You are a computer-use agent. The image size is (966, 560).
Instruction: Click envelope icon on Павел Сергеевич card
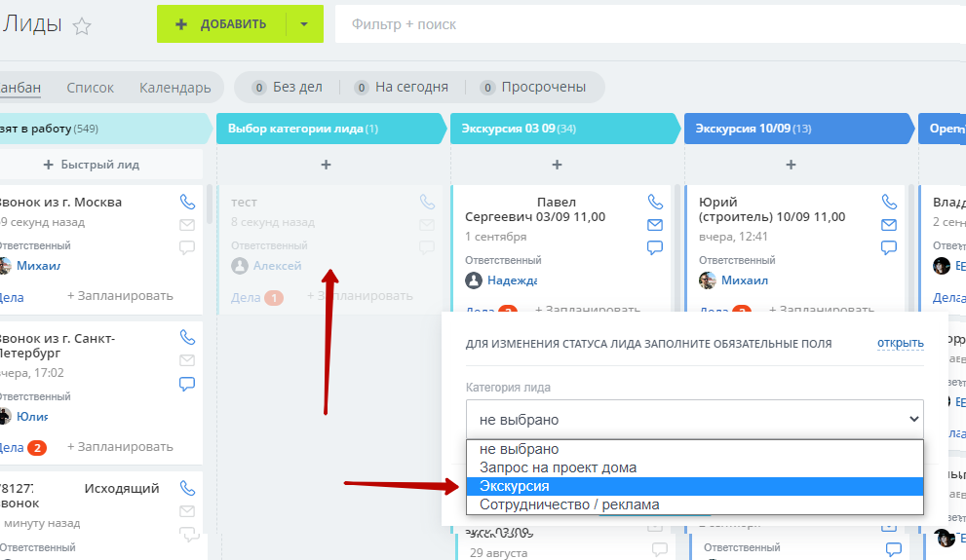point(655,225)
